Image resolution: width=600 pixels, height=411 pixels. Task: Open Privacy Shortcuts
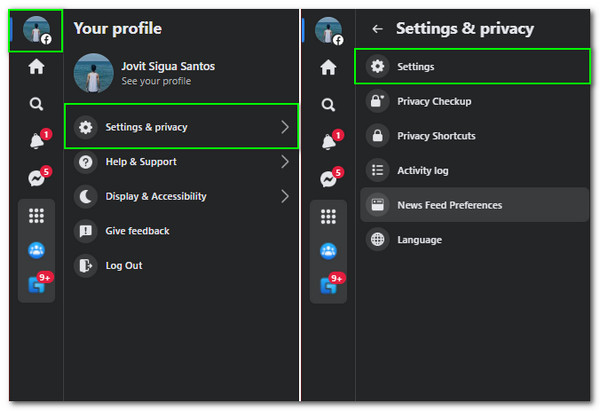436,136
